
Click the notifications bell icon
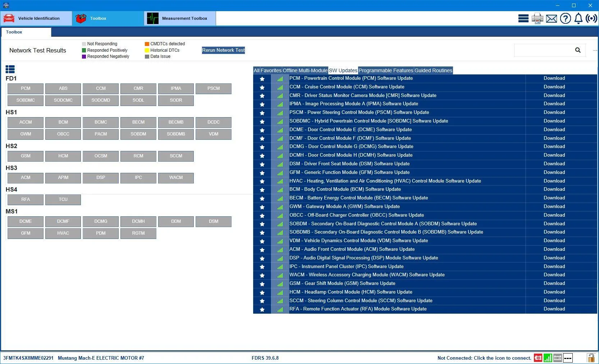578,18
